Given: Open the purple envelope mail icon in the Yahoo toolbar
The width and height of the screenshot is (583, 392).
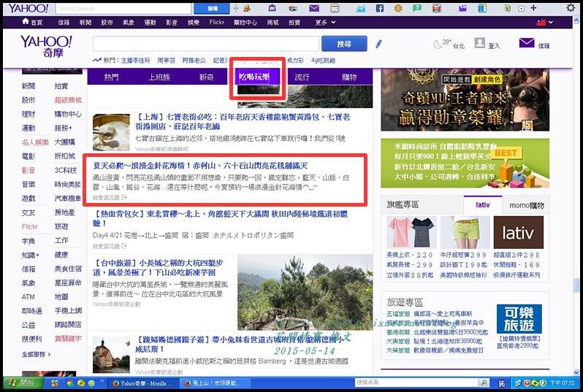Looking at the screenshot, I should (x=314, y=8).
